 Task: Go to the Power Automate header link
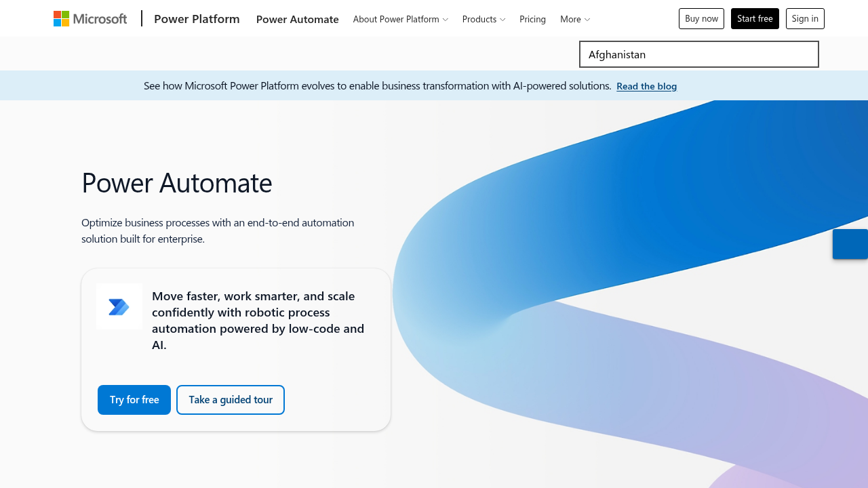297,19
